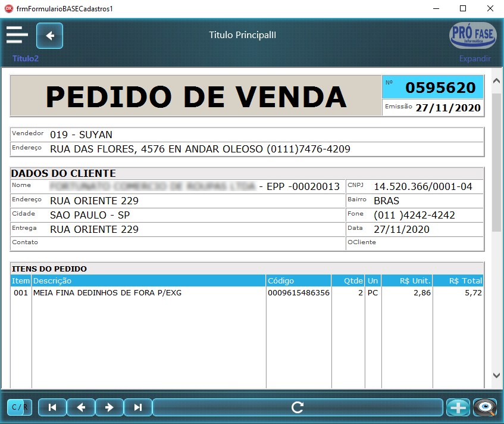The image size is (504, 424).
Task: Navigate to the first record
Action: pyautogui.click(x=52, y=407)
